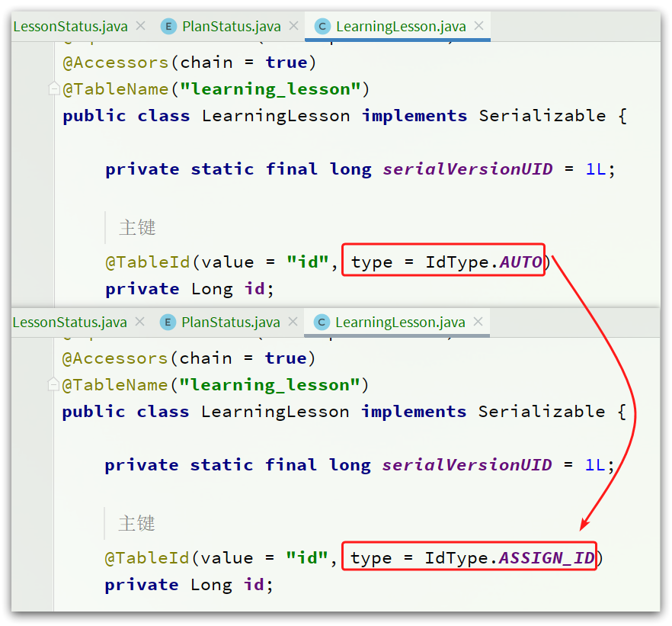
Task: Close LearningLesson.java tab in lower editor
Action: pos(478,322)
